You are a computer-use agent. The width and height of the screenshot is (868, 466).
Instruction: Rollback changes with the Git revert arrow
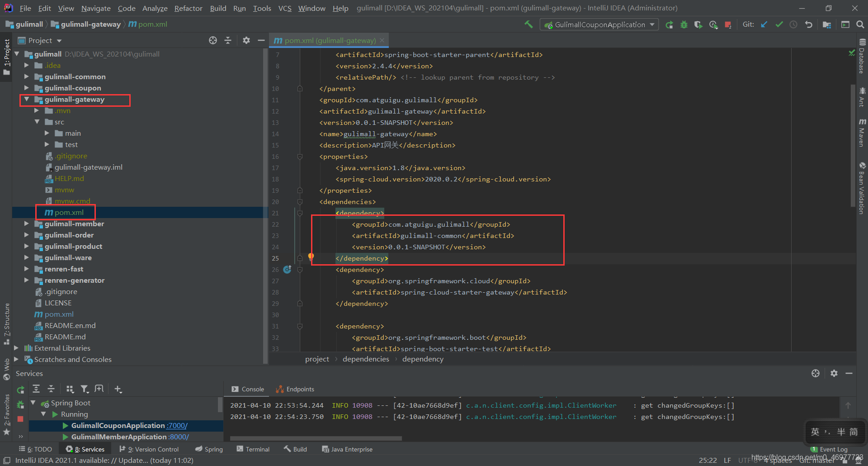(x=808, y=24)
